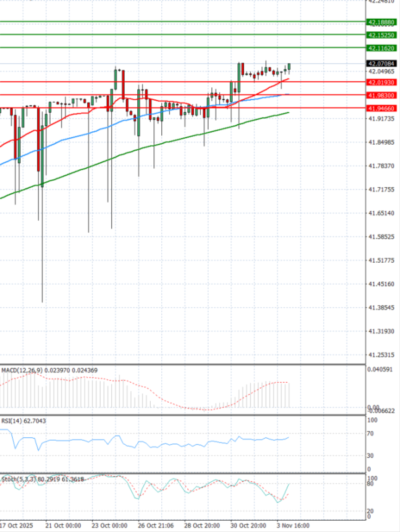The width and height of the screenshot is (400, 532).
Task: Click the 42.18880 green resistance price label
Action: click(381, 22)
